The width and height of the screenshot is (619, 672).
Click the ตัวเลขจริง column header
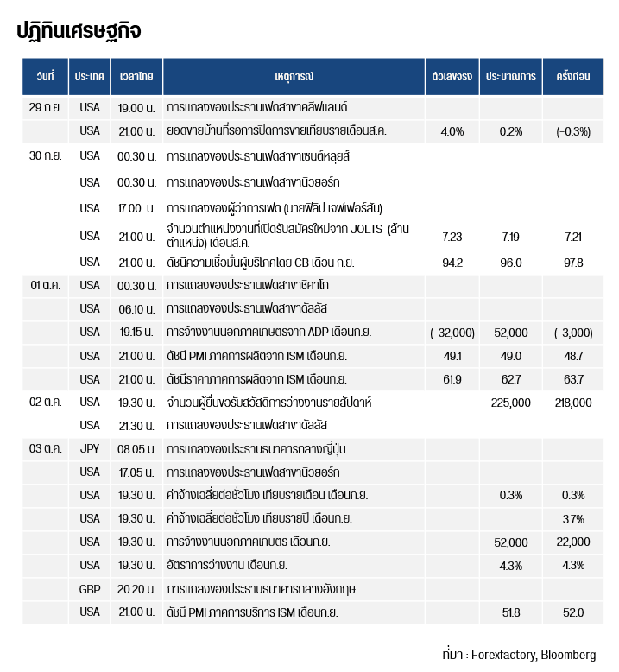click(x=452, y=77)
